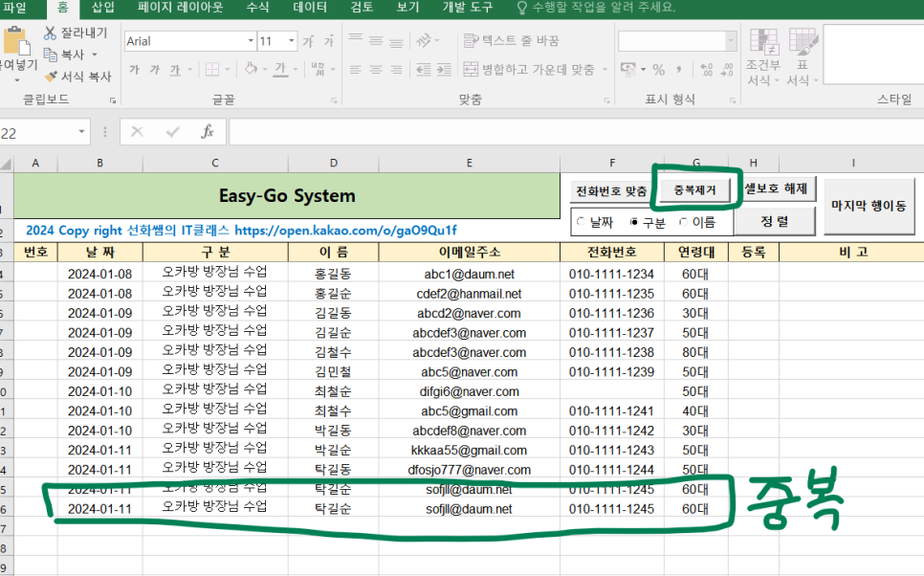Open 표 서식 table formatting
Viewport: 924px width, 576px height.
pyautogui.click(x=803, y=57)
